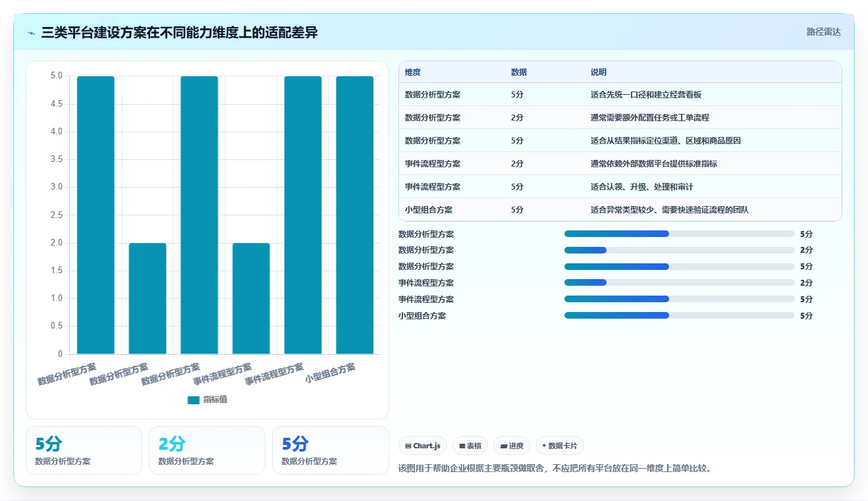Click the 数据 column header

pos(519,72)
